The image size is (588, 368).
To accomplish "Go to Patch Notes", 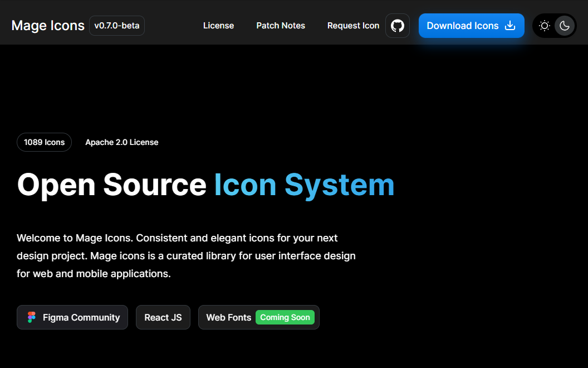I will click(281, 26).
